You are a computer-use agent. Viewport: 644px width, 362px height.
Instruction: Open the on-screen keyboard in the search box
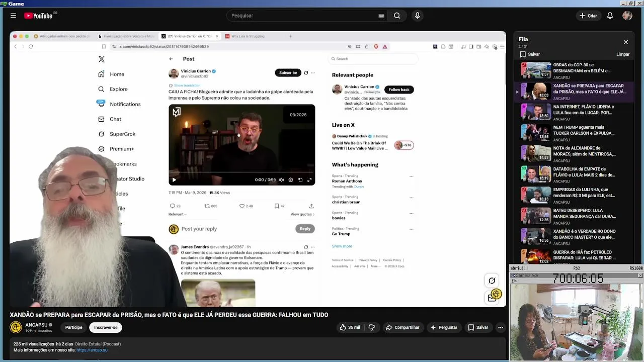pos(381,16)
